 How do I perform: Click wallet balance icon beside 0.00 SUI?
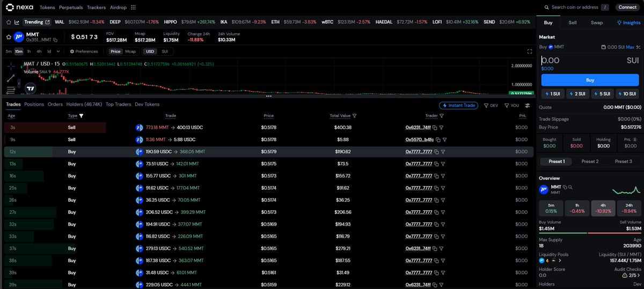pos(604,47)
